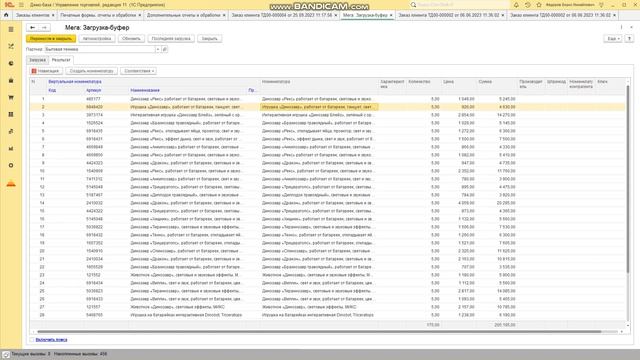This screenshot has height=360, width=640.
Task: Click the yellow Перенести и закрыть button
Action: click(51, 38)
